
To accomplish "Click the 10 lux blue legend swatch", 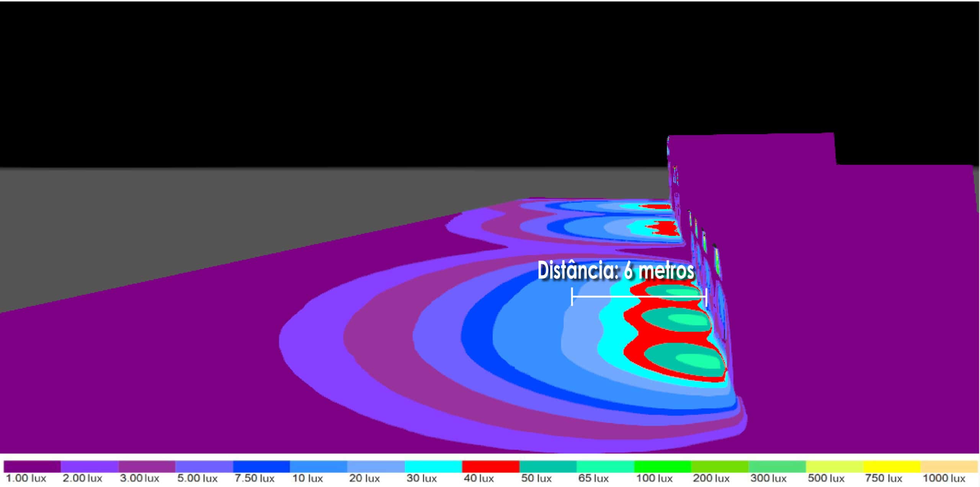I will point(318,466).
